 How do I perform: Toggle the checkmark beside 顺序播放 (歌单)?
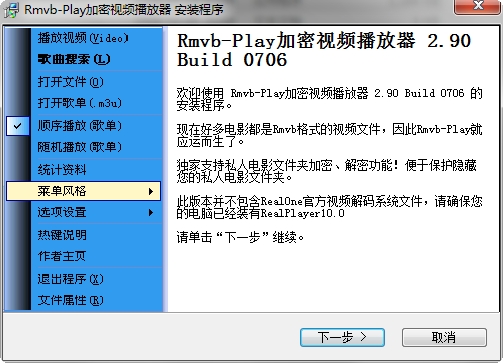(x=18, y=126)
